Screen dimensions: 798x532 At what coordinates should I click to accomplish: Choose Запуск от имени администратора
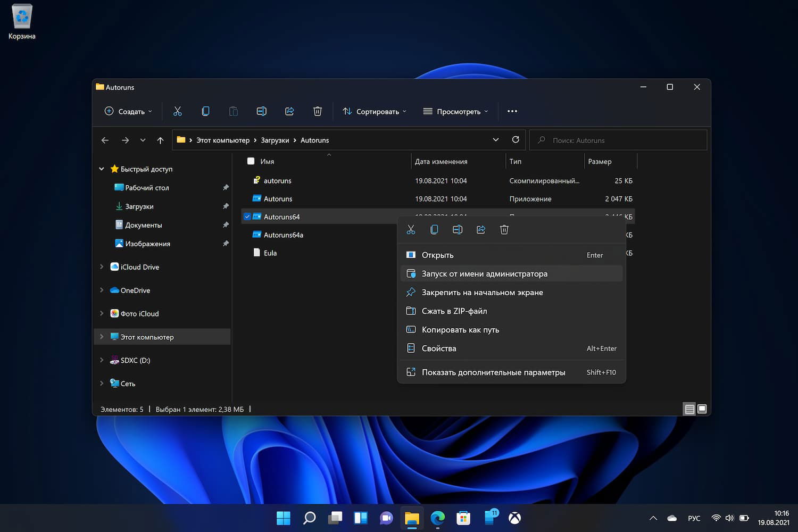[484, 274]
